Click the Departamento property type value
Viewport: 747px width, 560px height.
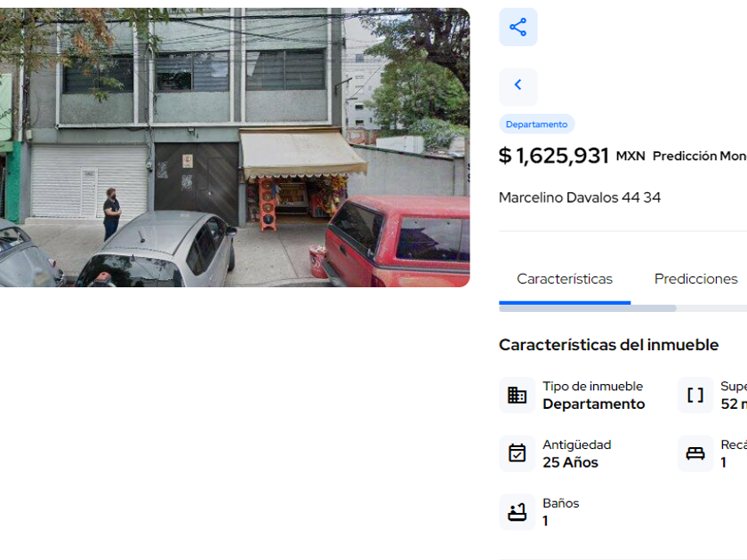594,404
